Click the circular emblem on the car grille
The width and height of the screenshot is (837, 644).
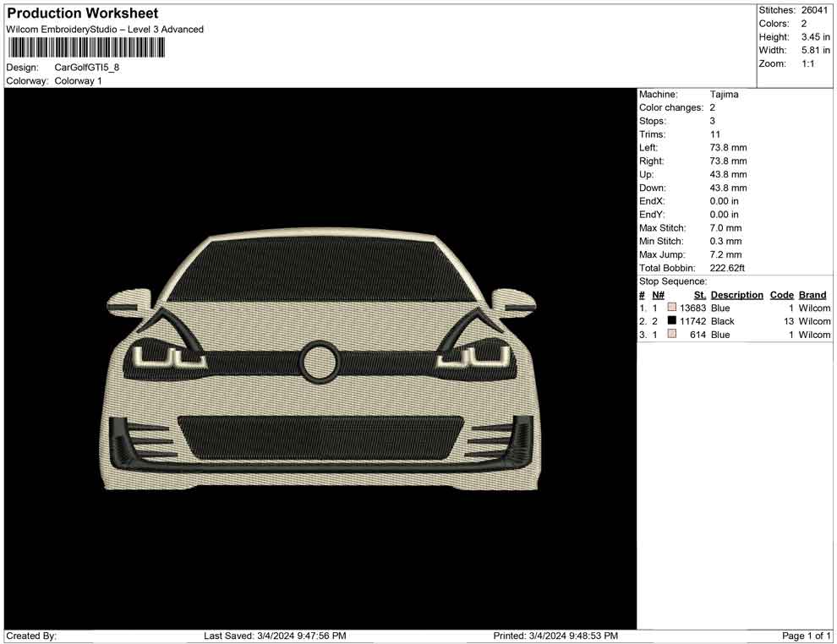point(320,361)
